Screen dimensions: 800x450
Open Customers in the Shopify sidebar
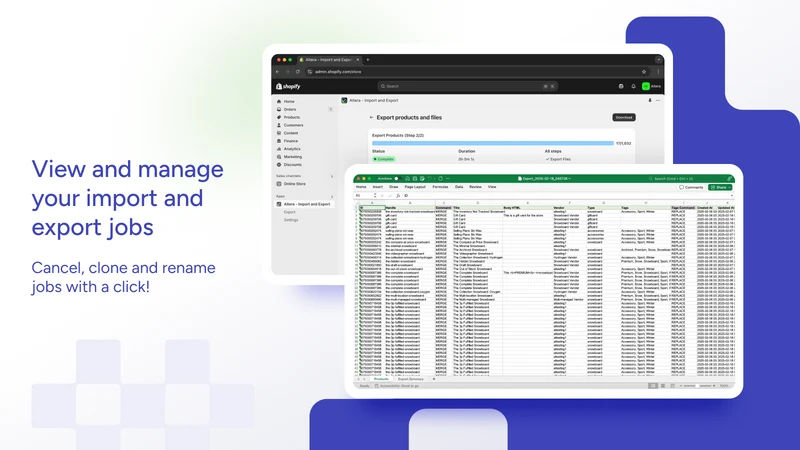pyautogui.click(x=293, y=125)
